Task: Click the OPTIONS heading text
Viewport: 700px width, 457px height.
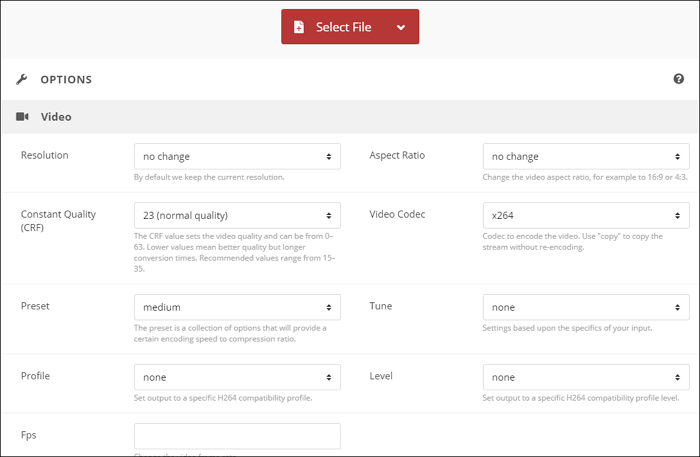Action: pyautogui.click(x=66, y=79)
